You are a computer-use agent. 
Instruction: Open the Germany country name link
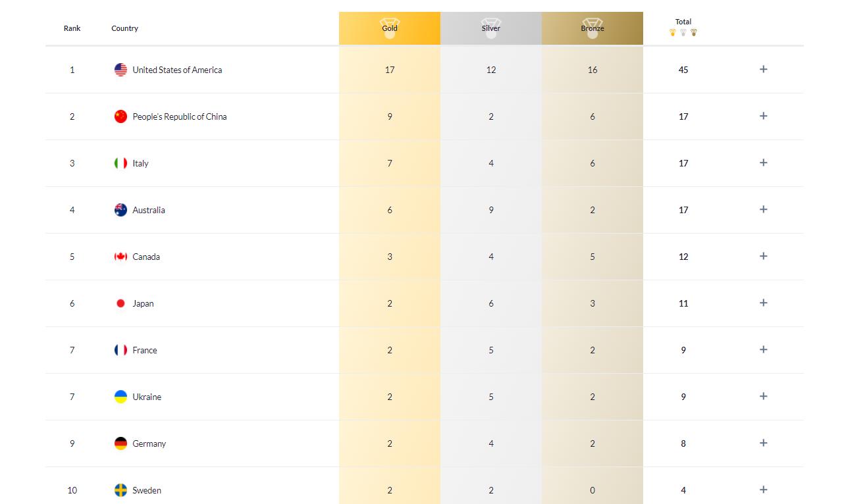149,443
